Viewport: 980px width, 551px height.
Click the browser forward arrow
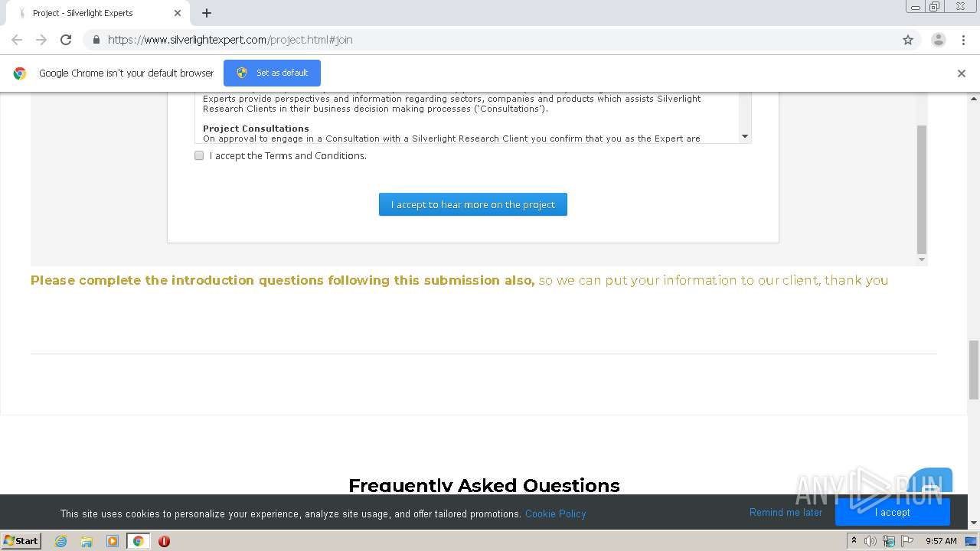click(41, 40)
